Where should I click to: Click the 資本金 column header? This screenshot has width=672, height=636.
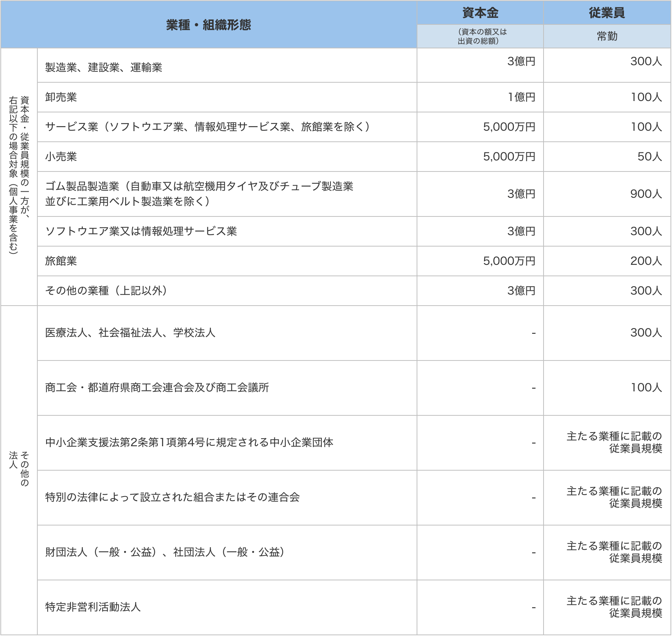pos(480,13)
